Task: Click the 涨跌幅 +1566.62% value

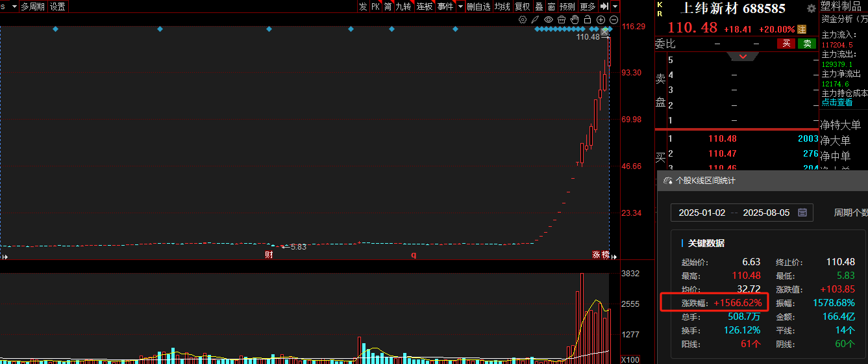Action: tap(738, 303)
